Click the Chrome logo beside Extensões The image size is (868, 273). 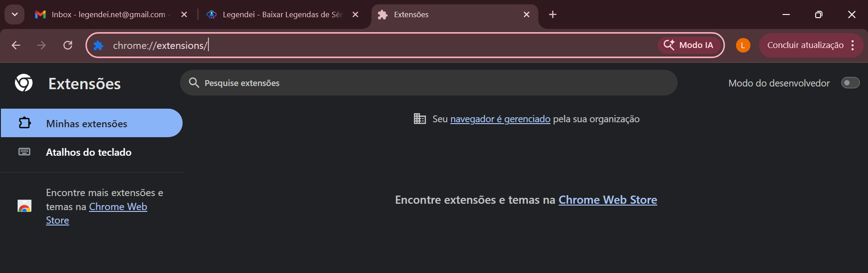pyautogui.click(x=24, y=83)
